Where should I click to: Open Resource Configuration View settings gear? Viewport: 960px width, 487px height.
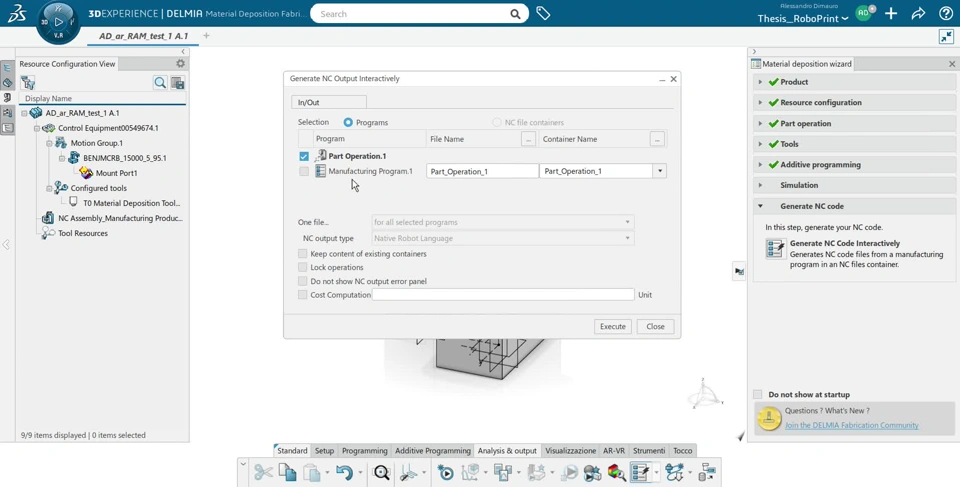[180, 63]
